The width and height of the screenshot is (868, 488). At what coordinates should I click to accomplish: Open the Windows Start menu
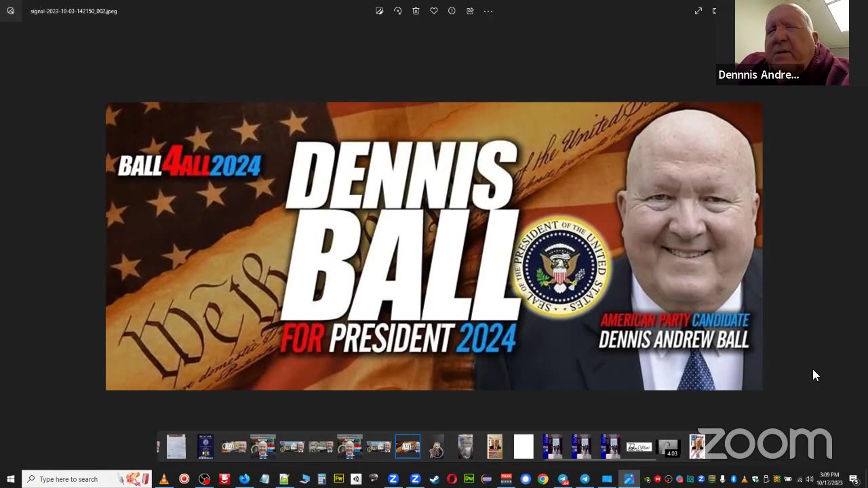(11, 479)
